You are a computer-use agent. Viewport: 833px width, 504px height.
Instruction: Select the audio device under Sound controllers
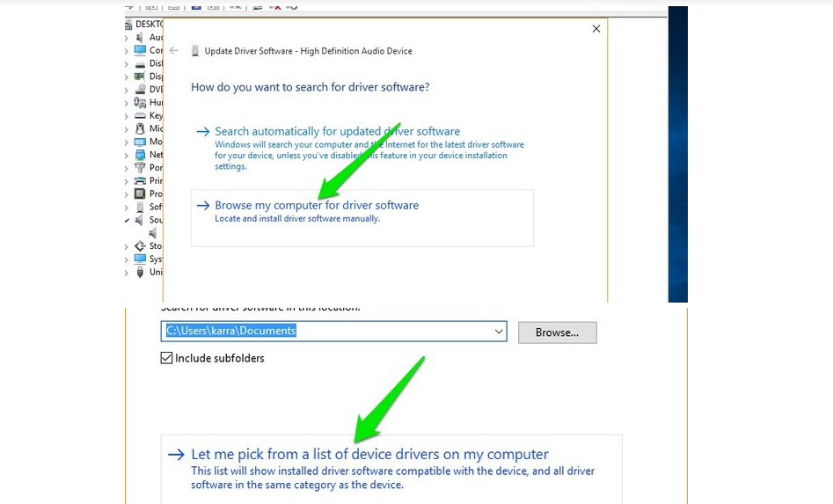pos(153,233)
